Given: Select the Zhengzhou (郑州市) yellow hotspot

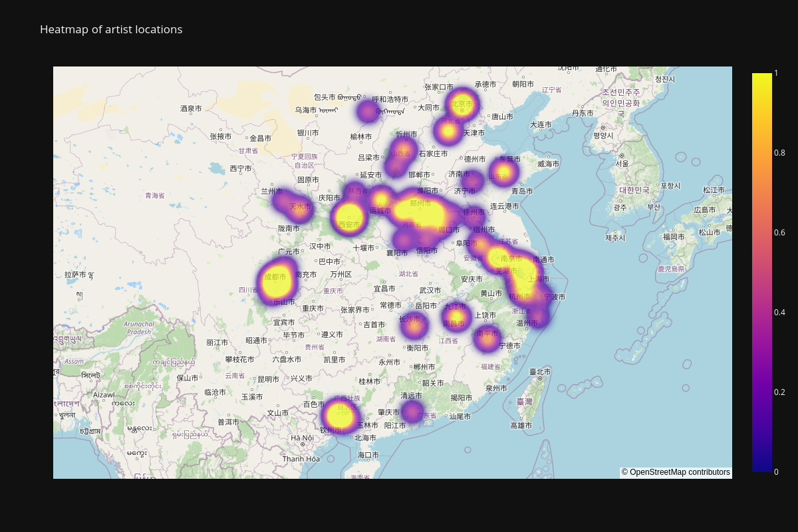Looking at the screenshot, I should coord(424,211).
